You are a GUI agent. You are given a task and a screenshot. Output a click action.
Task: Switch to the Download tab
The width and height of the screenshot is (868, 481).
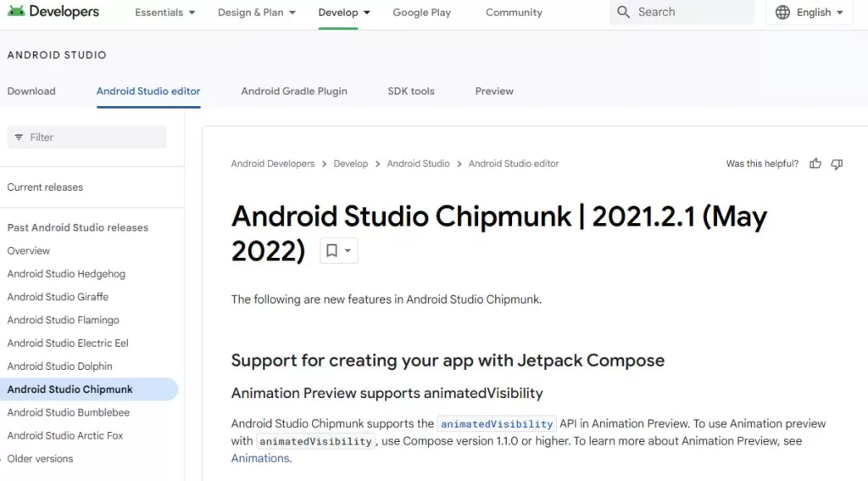click(31, 92)
